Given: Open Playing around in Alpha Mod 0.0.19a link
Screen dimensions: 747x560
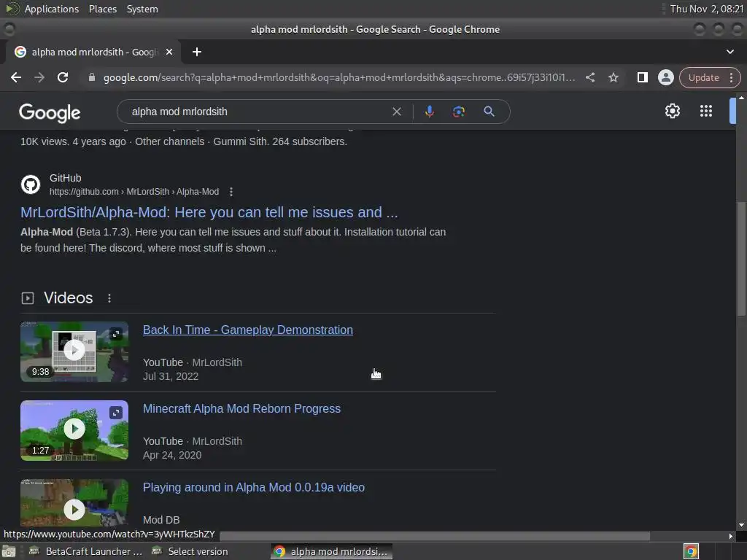Looking at the screenshot, I should click(x=254, y=487).
